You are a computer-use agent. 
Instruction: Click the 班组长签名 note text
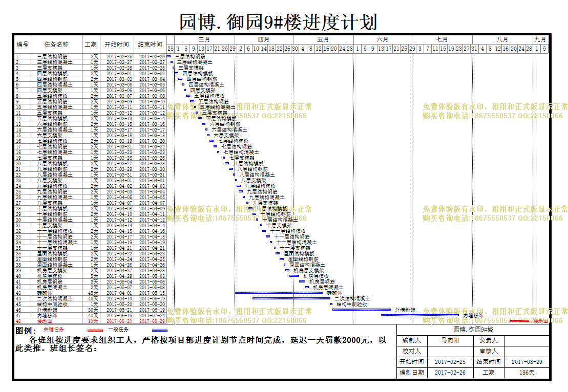(73, 349)
